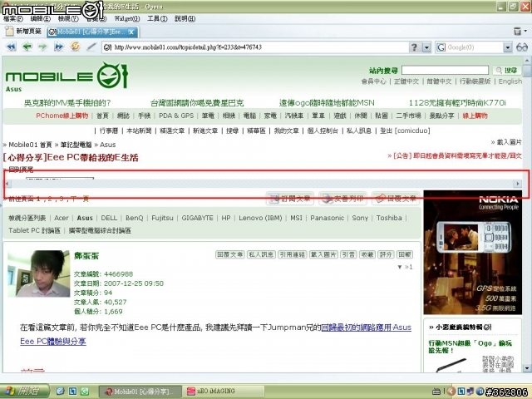The image size is (532, 399).
Task: Select the Lenovo (IBM) brand forum link
Action: tap(260, 218)
